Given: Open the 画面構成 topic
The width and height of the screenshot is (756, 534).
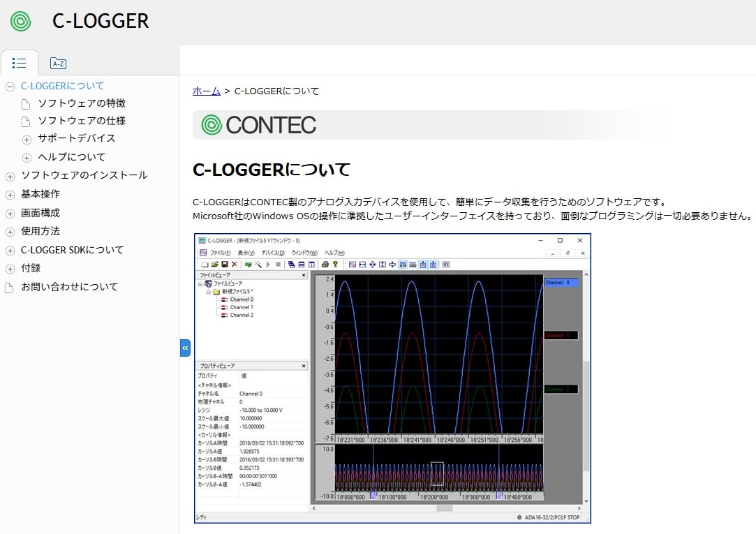Looking at the screenshot, I should pyautogui.click(x=40, y=213).
